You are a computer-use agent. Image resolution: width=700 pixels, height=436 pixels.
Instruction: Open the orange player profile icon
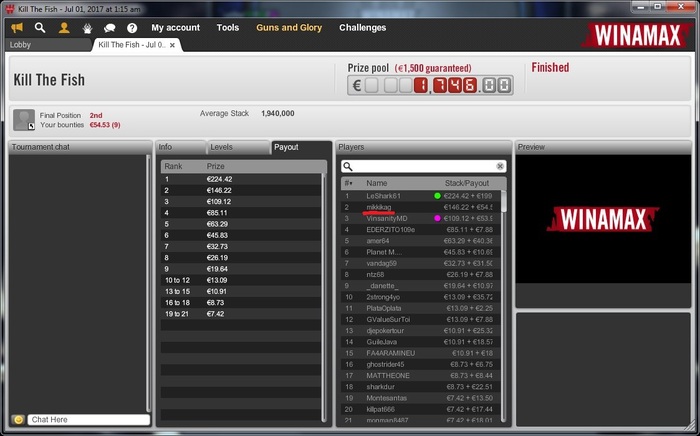(x=64, y=28)
